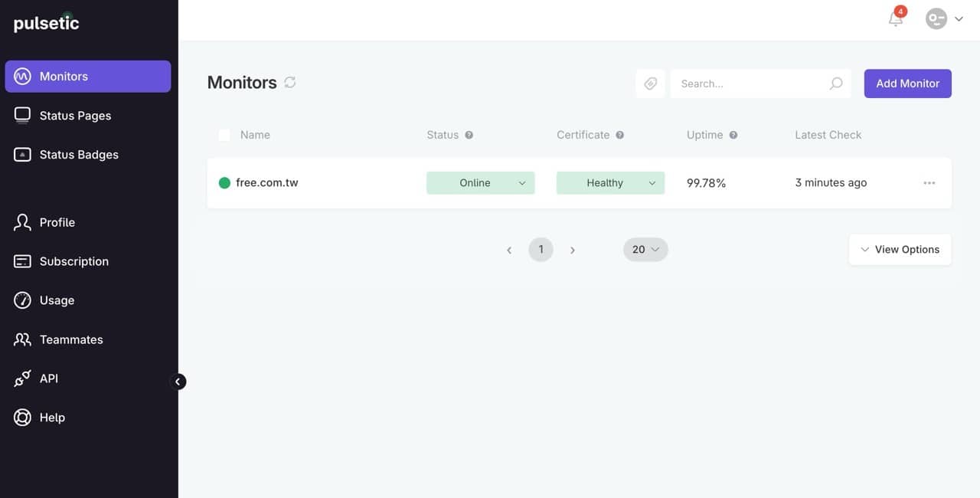Click the Search input field
The width and height of the screenshot is (980, 498).
[x=746, y=84]
